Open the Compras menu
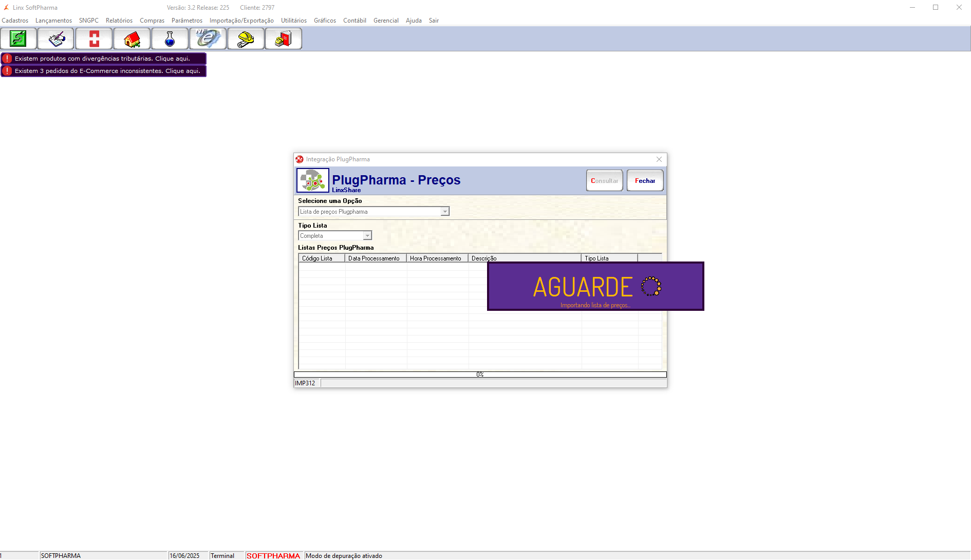The width and height of the screenshot is (971, 560). coord(152,21)
